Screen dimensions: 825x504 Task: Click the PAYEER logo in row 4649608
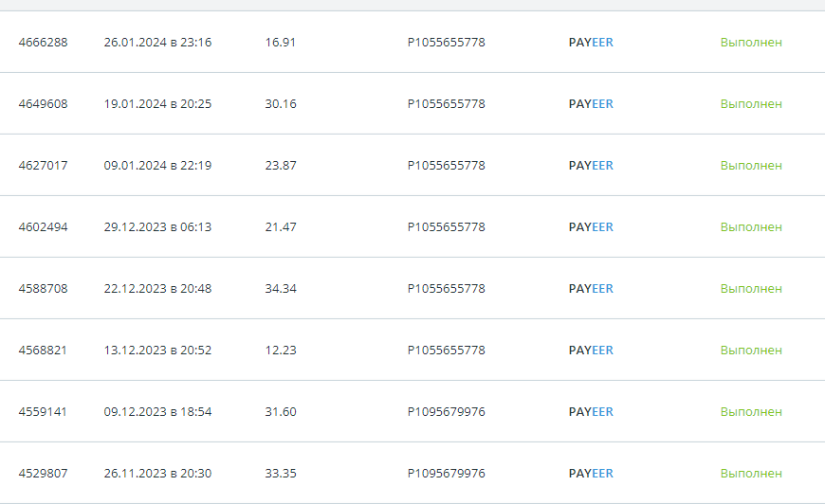point(591,103)
